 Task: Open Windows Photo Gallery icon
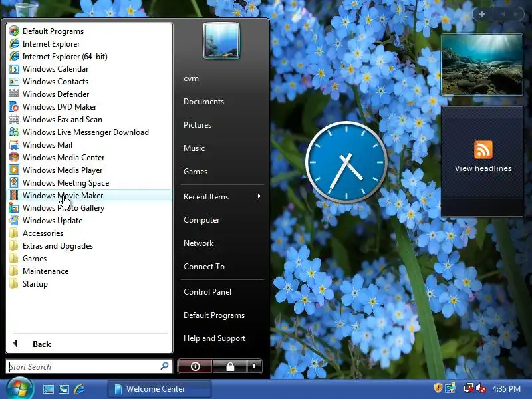coord(14,207)
